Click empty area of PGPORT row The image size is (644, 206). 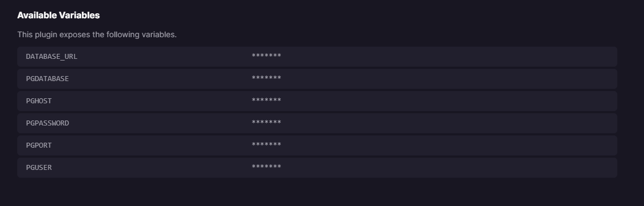[448, 145]
